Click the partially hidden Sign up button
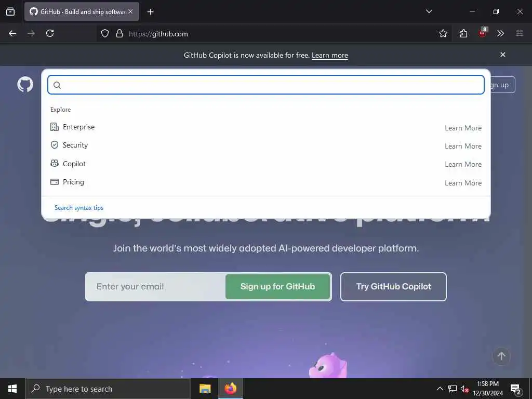This screenshot has width=532, height=399. [502, 85]
